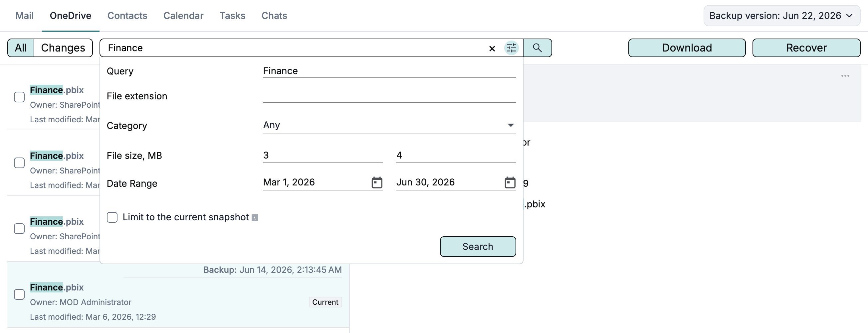Clear the search box with the X icon
The height and width of the screenshot is (333, 868).
coord(492,49)
